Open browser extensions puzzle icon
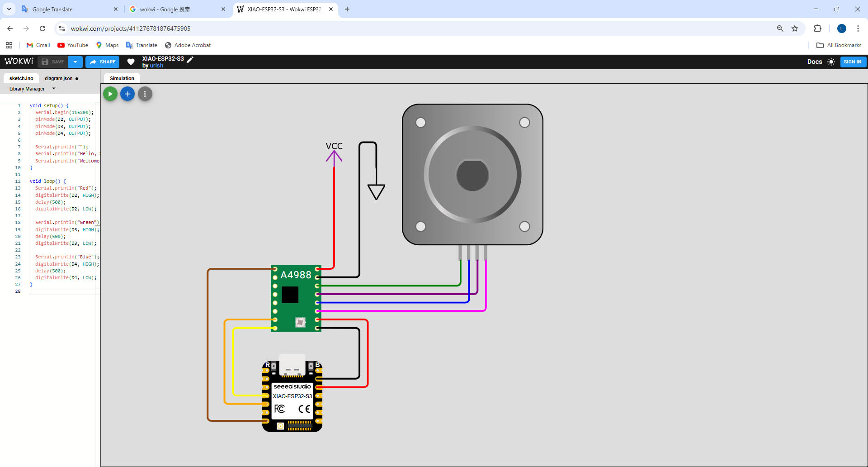The image size is (868, 467). [817, 29]
